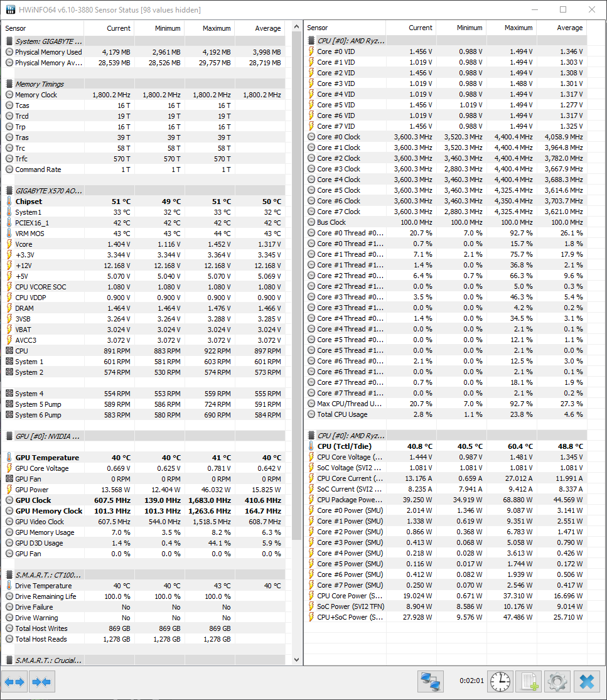Select the Total Host Writes row
This screenshot has width=607, height=700.
tap(143, 628)
